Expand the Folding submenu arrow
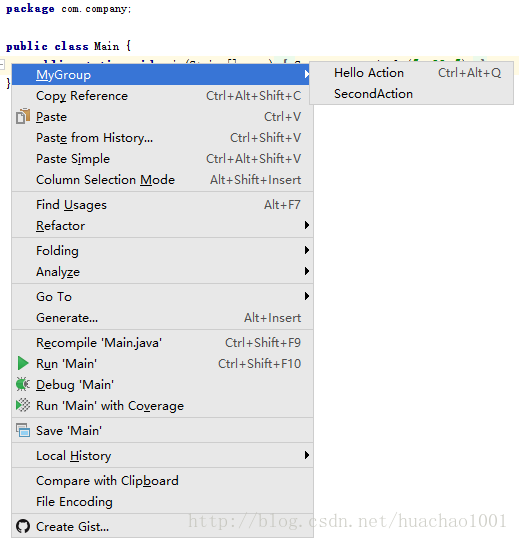 306,250
